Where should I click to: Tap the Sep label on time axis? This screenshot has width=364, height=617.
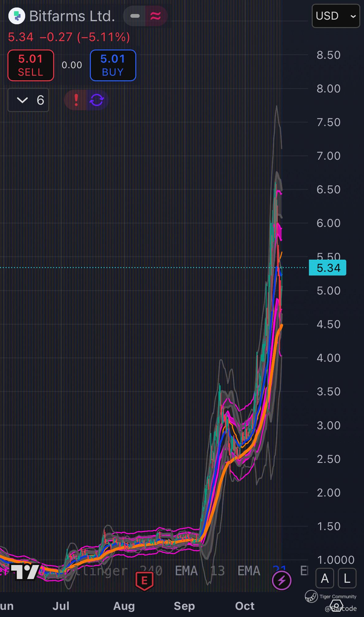184,606
